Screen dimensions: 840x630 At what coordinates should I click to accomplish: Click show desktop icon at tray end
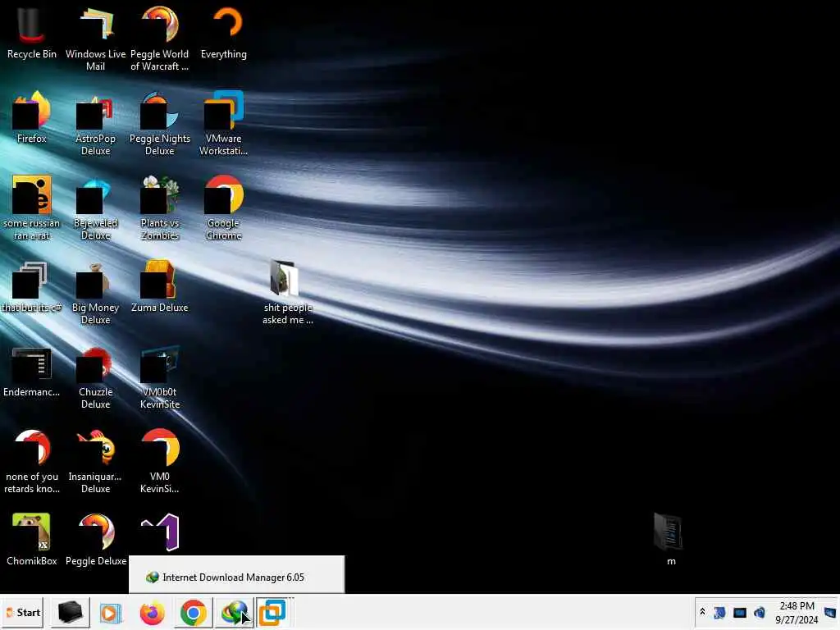coord(830,612)
